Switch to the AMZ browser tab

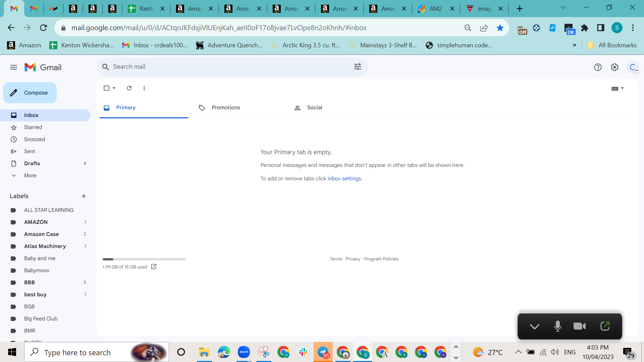click(436, 9)
